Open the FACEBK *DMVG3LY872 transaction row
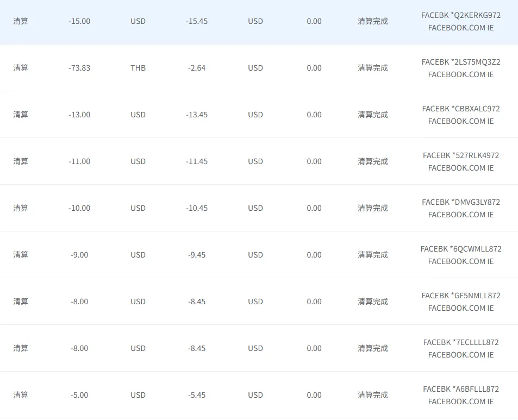This screenshot has height=420, width=518. [x=460, y=202]
